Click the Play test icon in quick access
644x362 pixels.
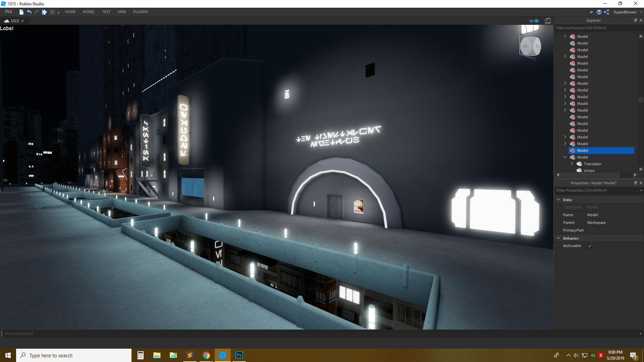coord(44,12)
